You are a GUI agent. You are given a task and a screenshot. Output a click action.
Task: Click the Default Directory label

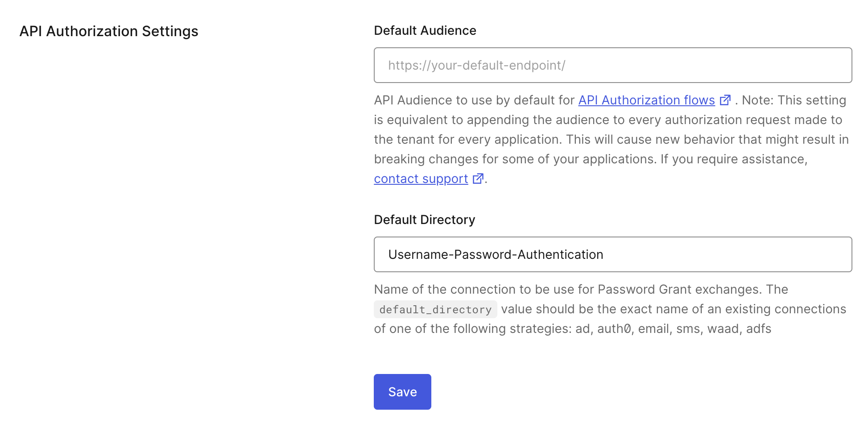[424, 219]
